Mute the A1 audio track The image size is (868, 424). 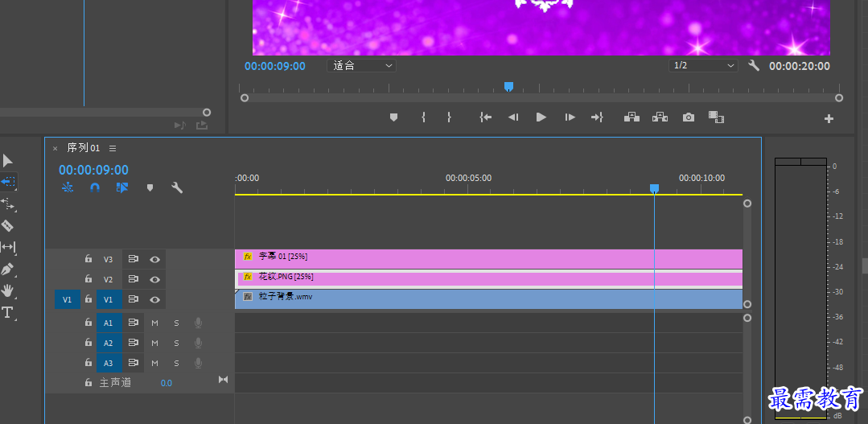[155, 323]
